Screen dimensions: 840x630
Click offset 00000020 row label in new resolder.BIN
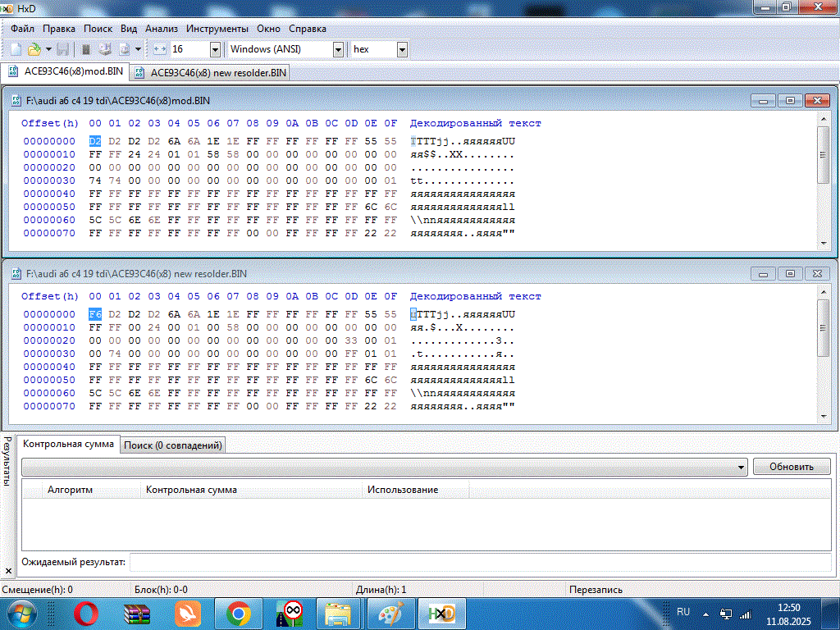coord(49,340)
